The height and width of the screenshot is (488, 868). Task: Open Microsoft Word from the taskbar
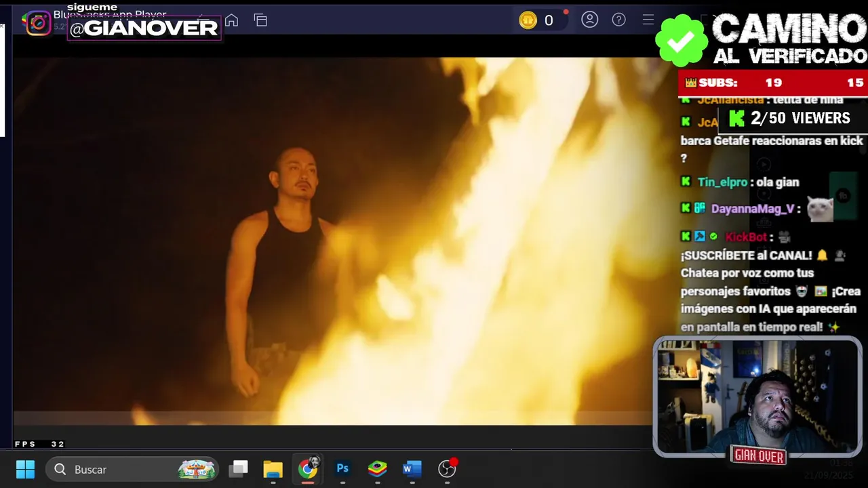pos(412,469)
